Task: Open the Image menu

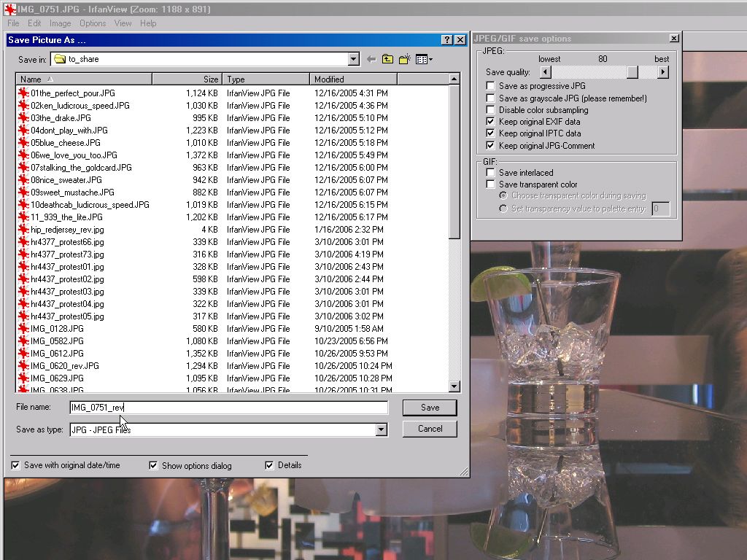Action: pos(60,23)
